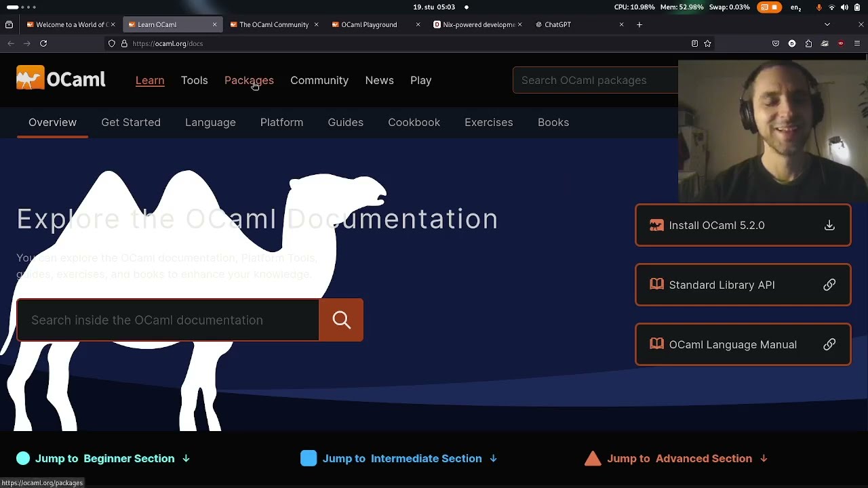Open the Packages menu item

pyautogui.click(x=249, y=80)
